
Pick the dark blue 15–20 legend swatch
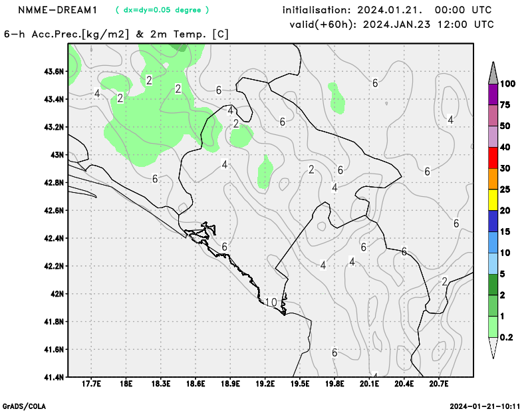(493, 221)
